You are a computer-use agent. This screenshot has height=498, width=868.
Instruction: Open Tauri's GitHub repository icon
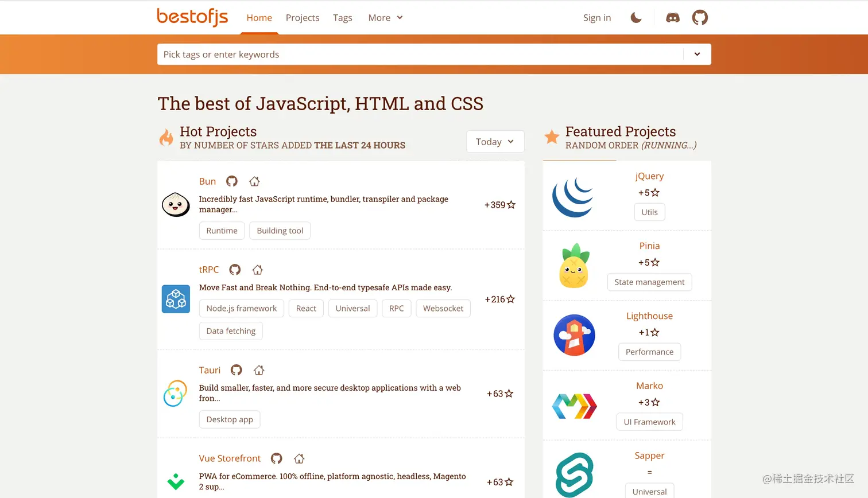pos(237,370)
